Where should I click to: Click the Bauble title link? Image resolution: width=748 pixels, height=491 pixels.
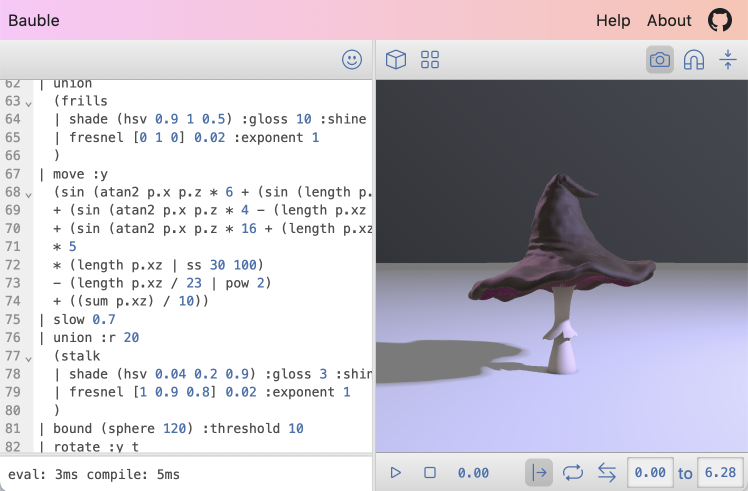click(x=34, y=20)
